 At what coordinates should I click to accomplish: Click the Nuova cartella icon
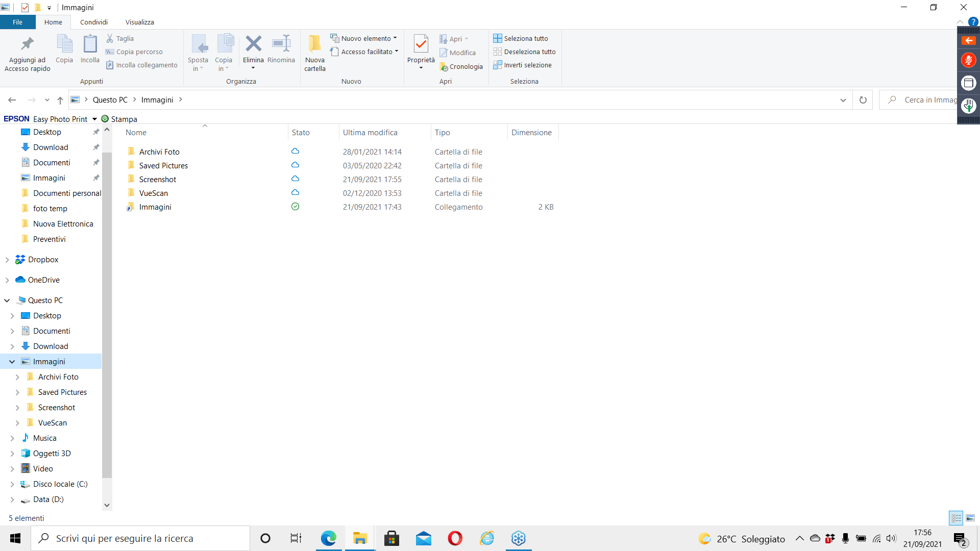pyautogui.click(x=314, y=44)
